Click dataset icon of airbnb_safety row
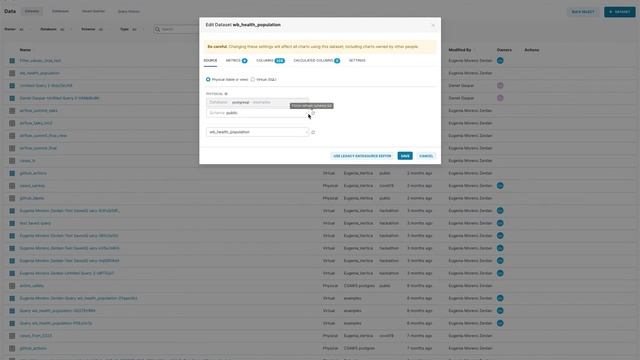640x360 pixels. pos(12,286)
